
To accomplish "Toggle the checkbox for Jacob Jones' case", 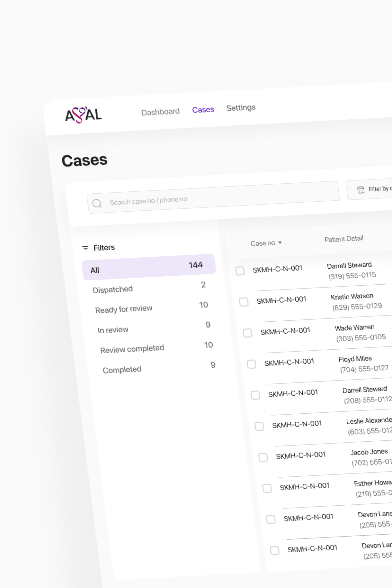I will pyautogui.click(x=263, y=457).
